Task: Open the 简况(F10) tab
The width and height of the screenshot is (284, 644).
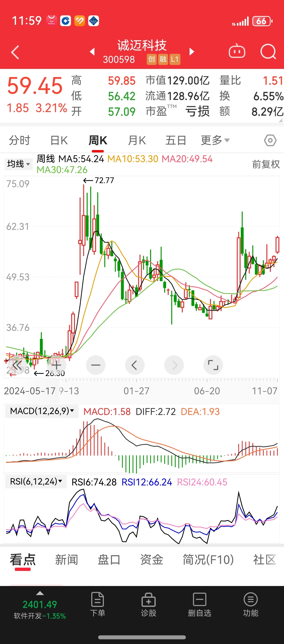Action: click(x=208, y=560)
